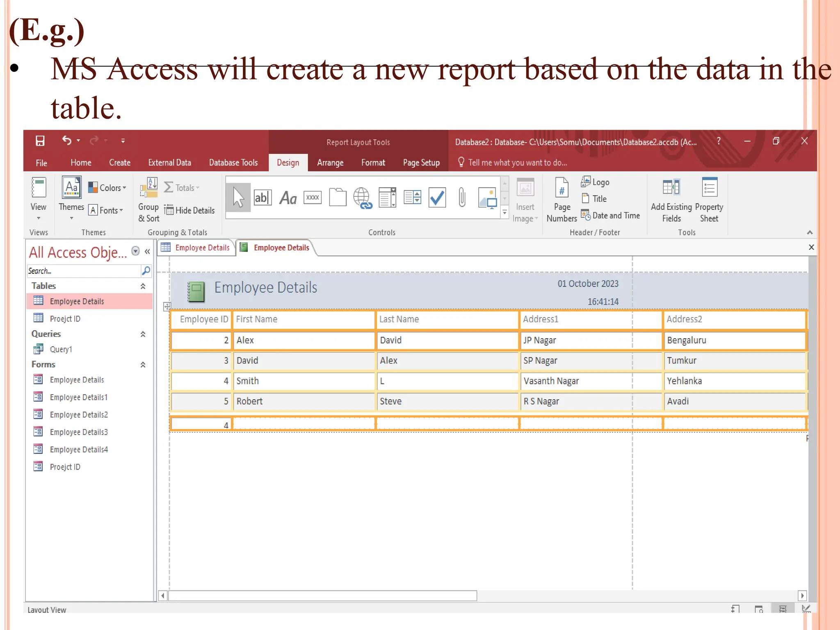Pick the Hyperlink globe control
The height and width of the screenshot is (630, 840).
click(x=363, y=198)
